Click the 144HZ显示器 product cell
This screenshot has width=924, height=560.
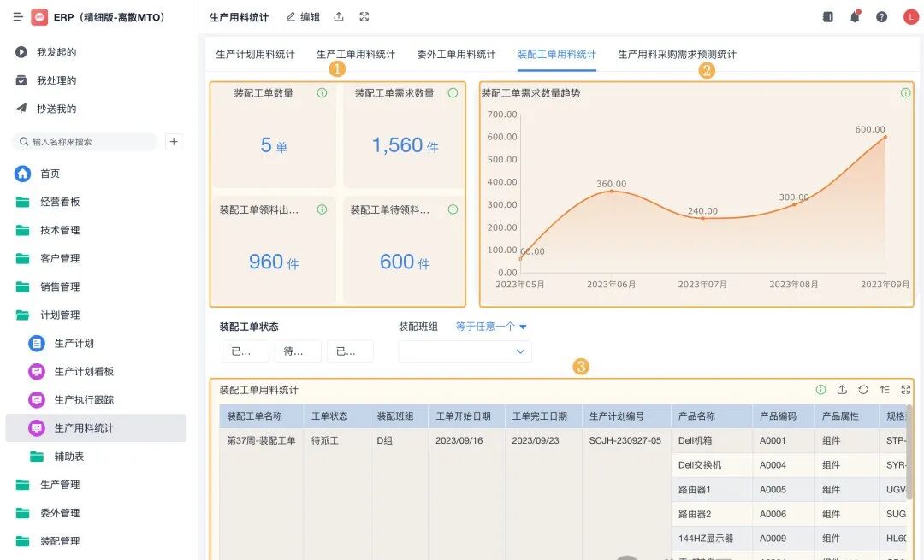pyautogui.click(x=711, y=538)
